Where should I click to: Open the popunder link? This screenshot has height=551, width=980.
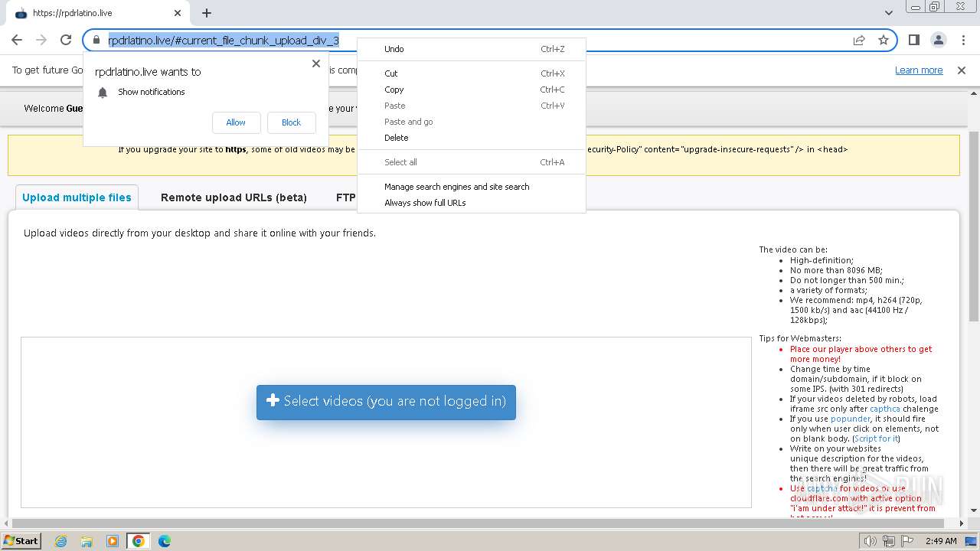[x=850, y=419]
